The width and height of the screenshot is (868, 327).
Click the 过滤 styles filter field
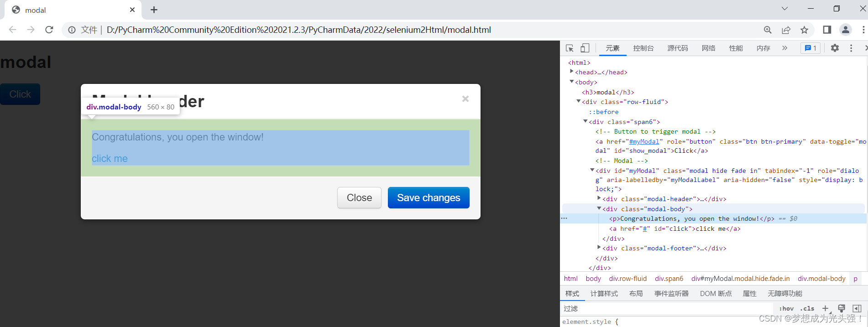tap(667, 308)
